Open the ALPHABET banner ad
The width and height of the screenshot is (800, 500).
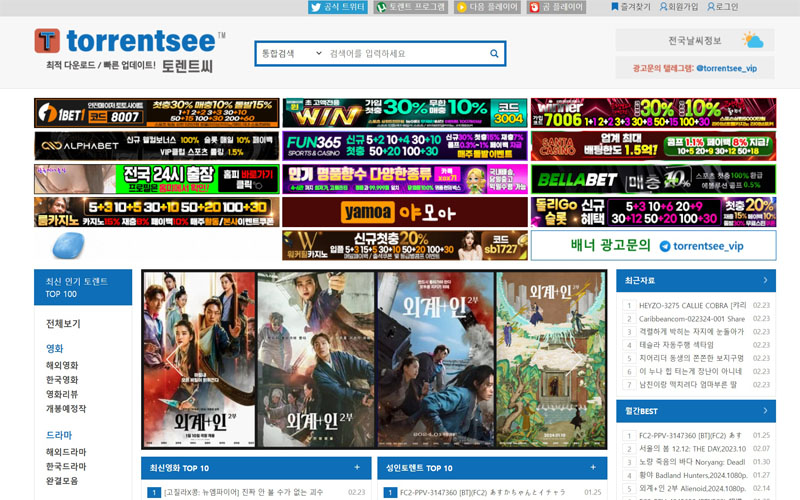(x=157, y=146)
